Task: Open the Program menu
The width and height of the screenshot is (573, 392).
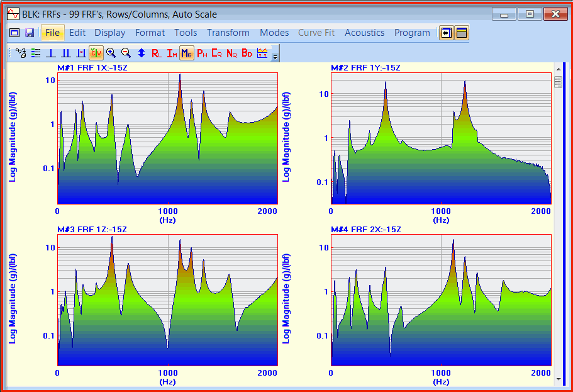Action: (x=412, y=33)
